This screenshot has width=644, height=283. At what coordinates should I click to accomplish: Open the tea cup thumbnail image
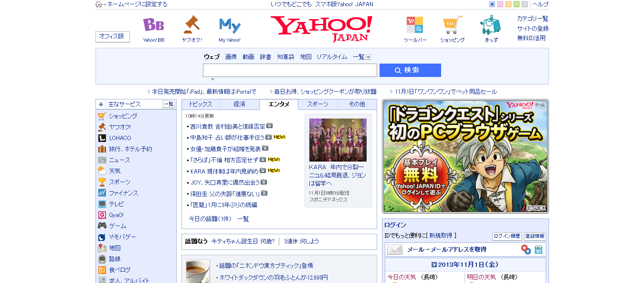[198, 272]
